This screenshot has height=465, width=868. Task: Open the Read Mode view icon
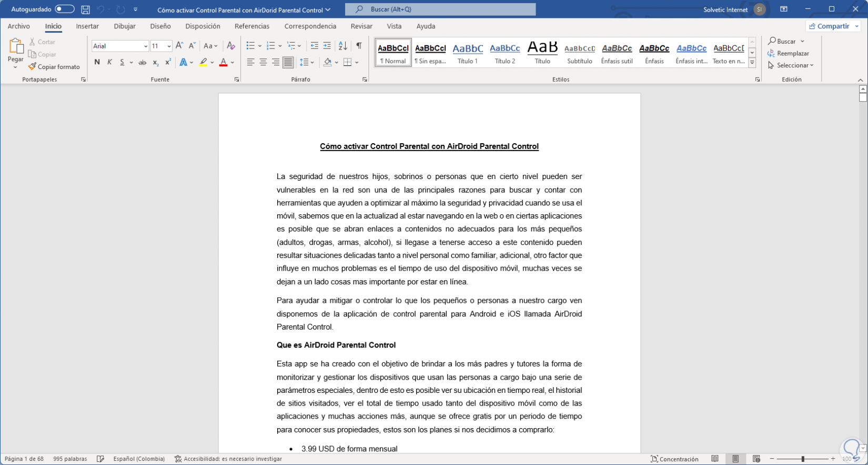click(715, 459)
